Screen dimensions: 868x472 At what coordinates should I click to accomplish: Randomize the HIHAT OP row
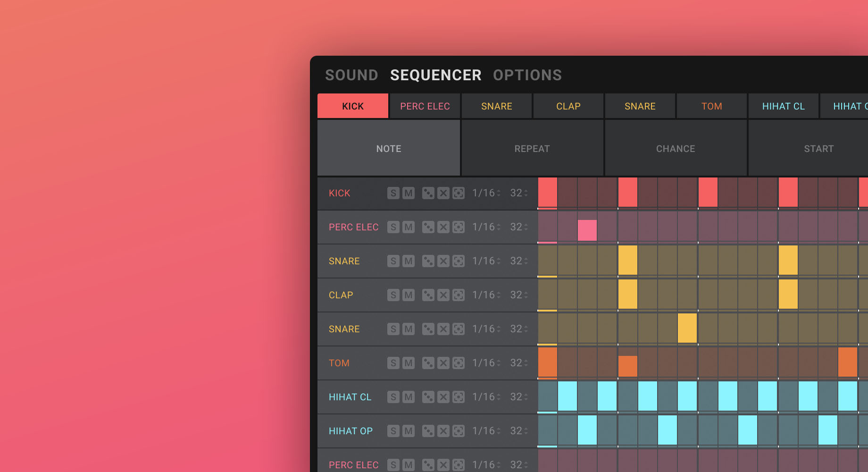[428, 431]
